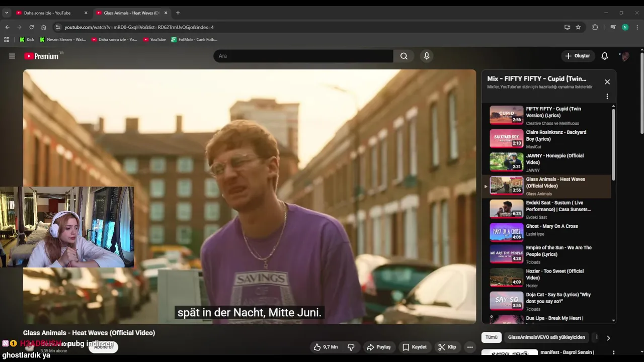
Task: Reload the page with browser refresh icon
Action: 32,27
